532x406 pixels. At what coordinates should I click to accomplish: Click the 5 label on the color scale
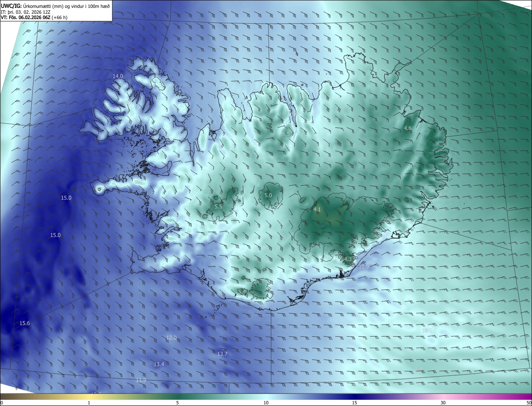tap(177, 403)
